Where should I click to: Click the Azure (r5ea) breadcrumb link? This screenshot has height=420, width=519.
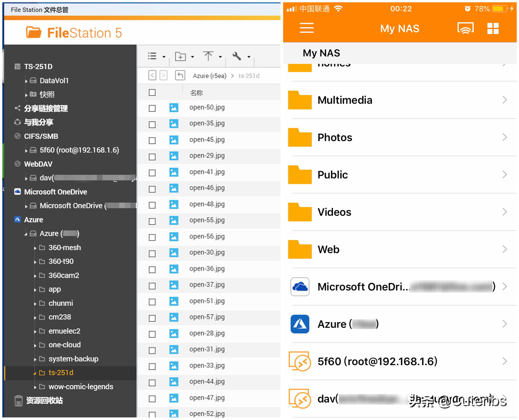(x=209, y=76)
